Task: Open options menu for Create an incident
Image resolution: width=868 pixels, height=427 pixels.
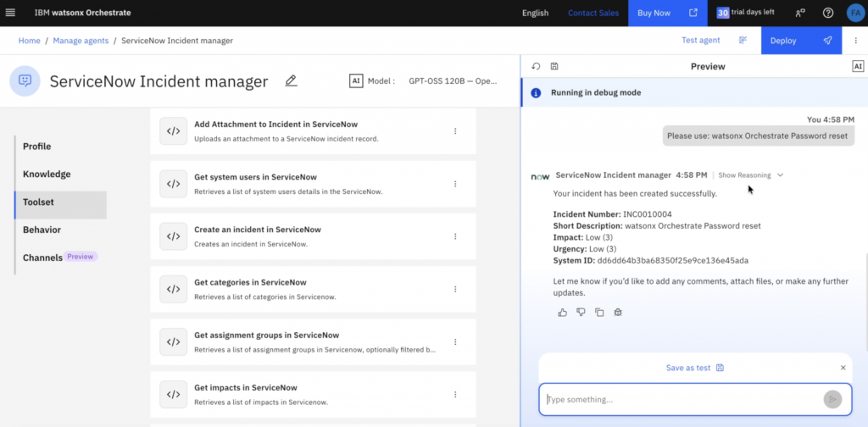Action: (455, 236)
